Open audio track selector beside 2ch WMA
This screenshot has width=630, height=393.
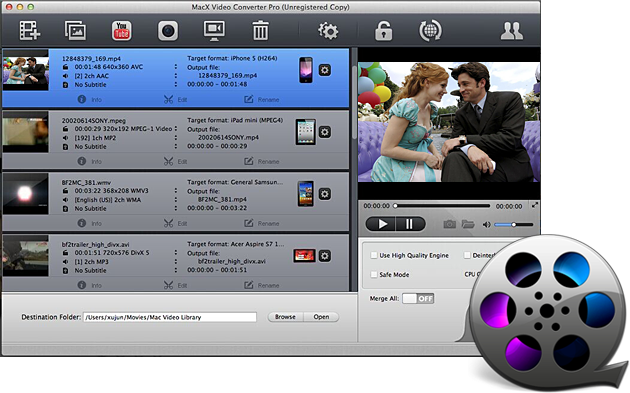[x=176, y=199]
